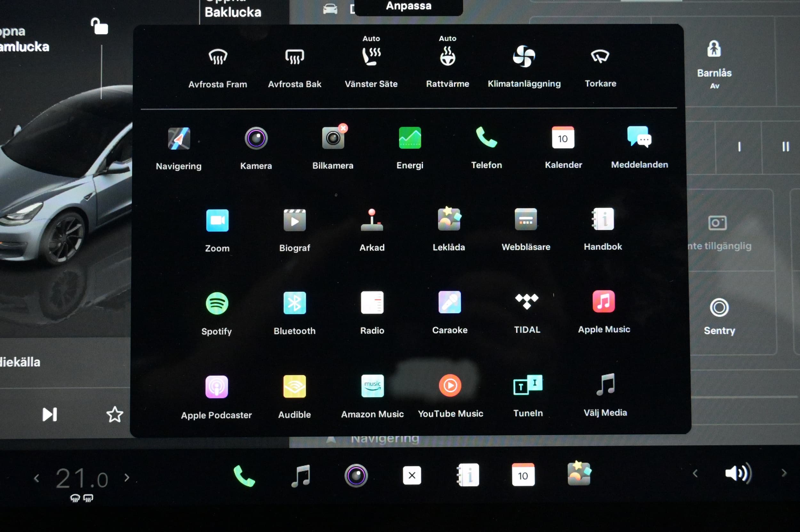The width and height of the screenshot is (800, 532).
Task: Open the Handbok manual in grid
Action: (603, 219)
